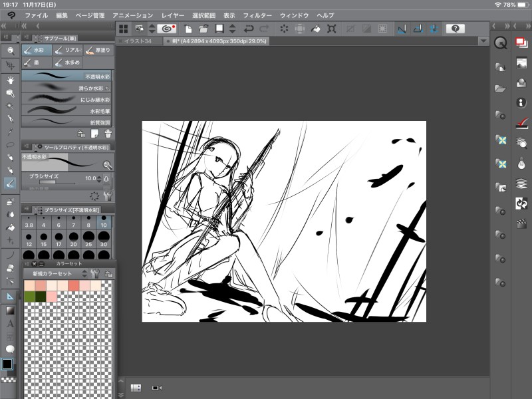This screenshot has height=399, width=532.
Task: Click the undo arrow in command bar
Action: (x=249, y=29)
